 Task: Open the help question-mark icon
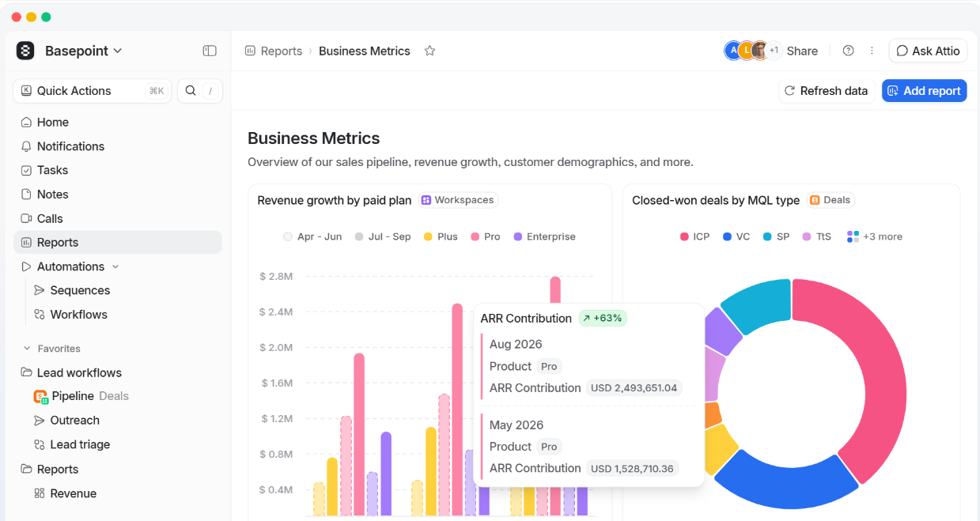pos(848,51)
